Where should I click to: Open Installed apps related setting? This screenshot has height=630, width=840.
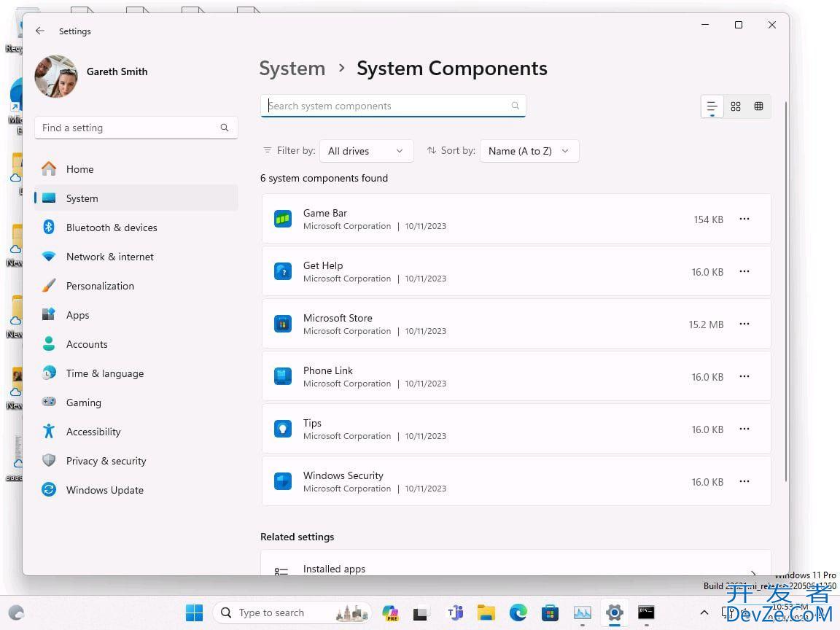(516, 564)
